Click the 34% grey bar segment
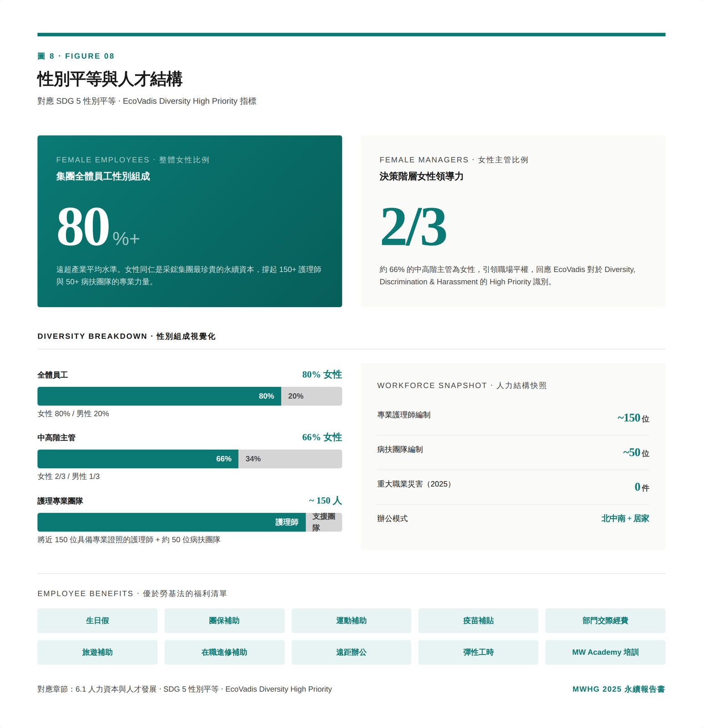This screenshot has height=728, width=703. pos(290,459)
